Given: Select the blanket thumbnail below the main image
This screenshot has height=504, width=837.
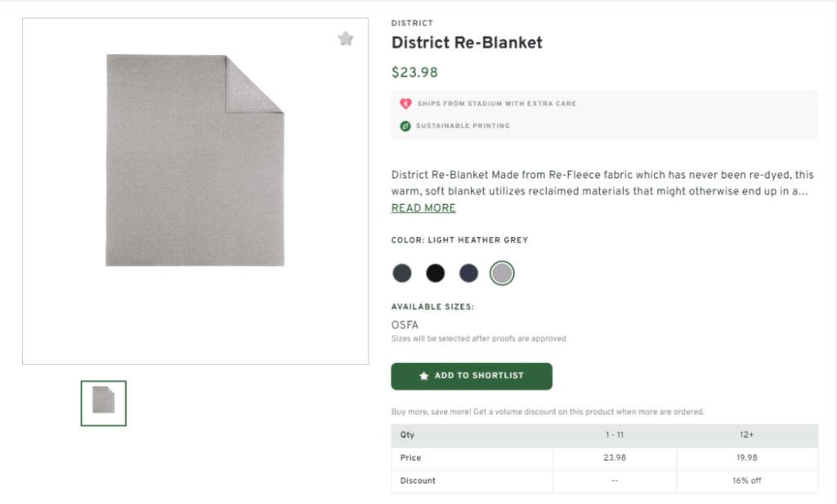Looking at the screenshot, I should coord(103,402).
